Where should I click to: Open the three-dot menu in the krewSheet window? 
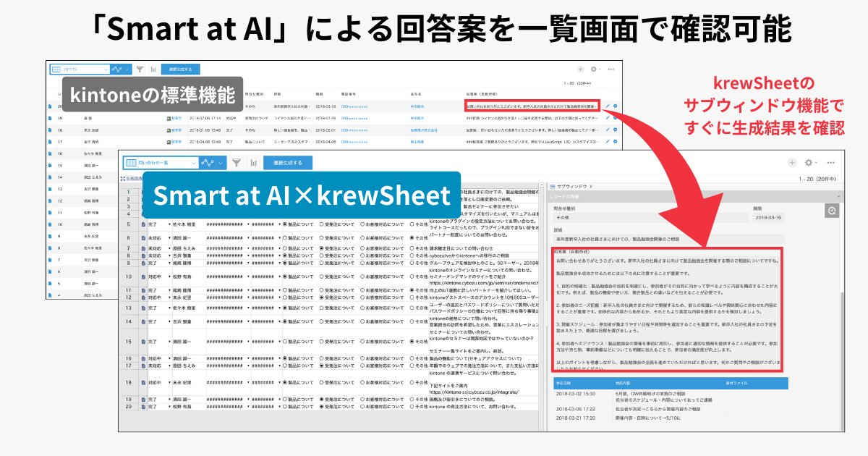pos(831,163)
